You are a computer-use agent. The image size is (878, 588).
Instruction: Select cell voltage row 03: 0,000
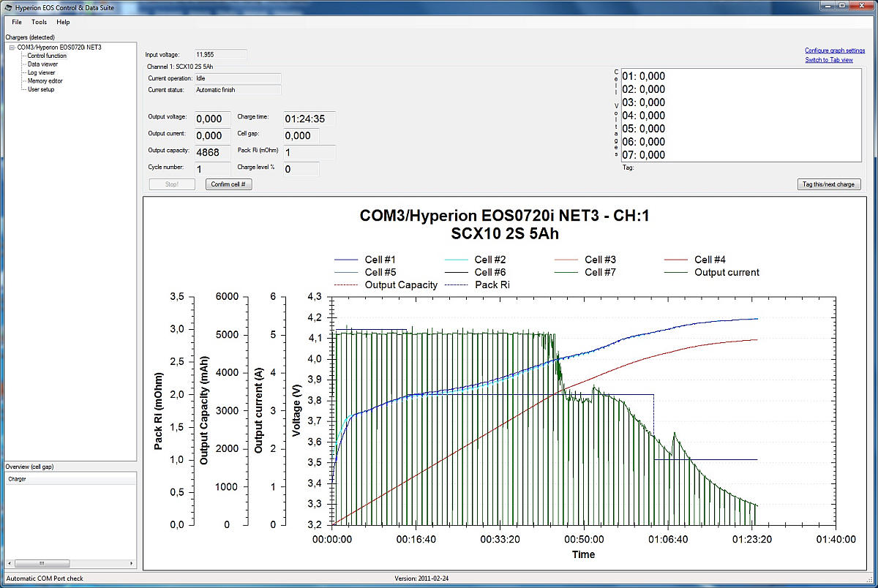tap(644, 102)
